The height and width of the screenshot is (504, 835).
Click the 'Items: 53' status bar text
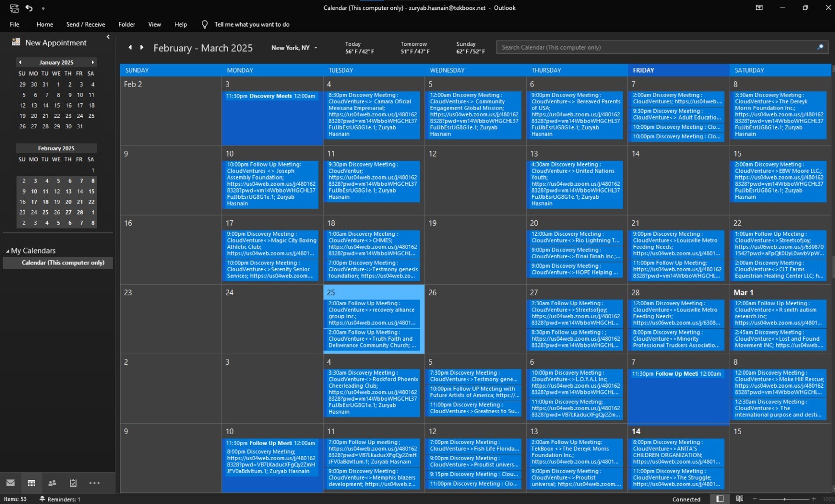(x=15, y=499)
